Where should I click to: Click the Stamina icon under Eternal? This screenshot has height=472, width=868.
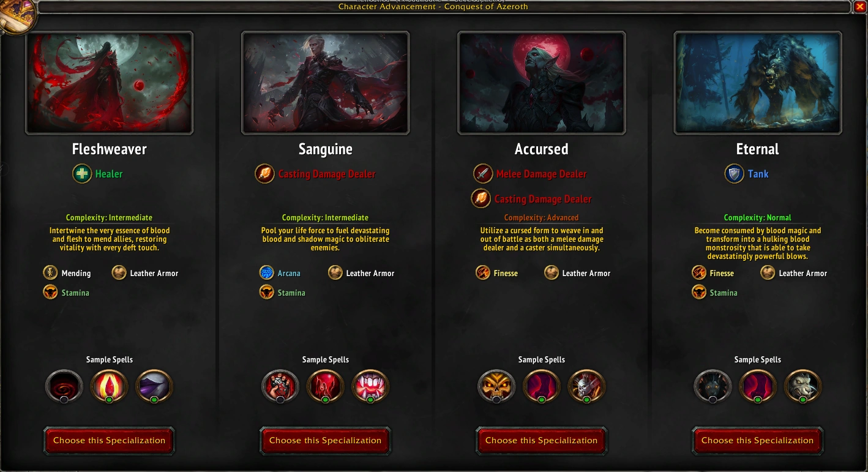click(699, 292)
